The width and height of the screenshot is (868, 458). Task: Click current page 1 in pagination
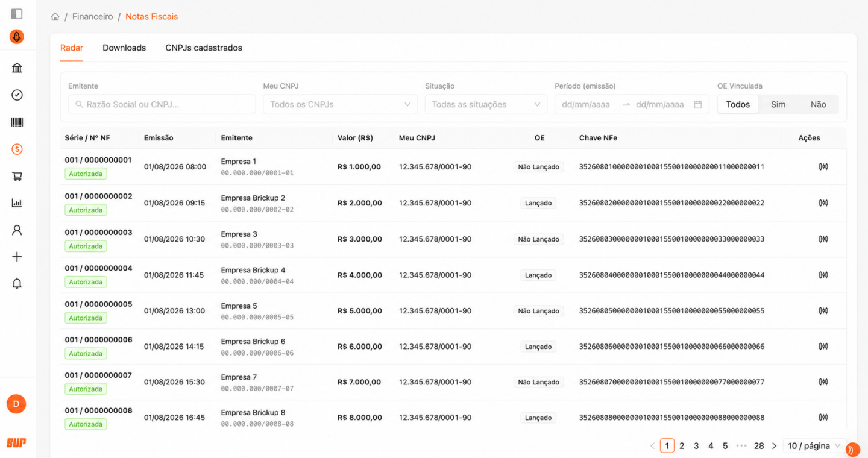tap(667, 446)
